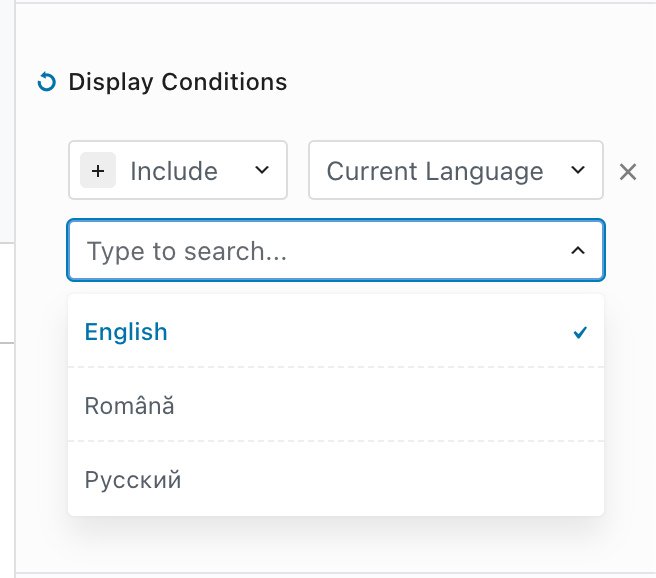Choose Русский in the language list
Image resolution: width=656 pixels, height=578 pixels.
(x=336, y=479)
